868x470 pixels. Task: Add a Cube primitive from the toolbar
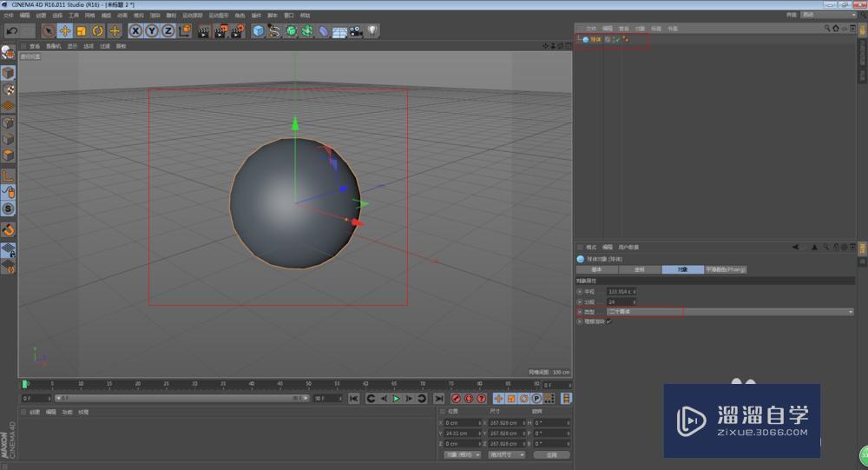tap(258, 31)
